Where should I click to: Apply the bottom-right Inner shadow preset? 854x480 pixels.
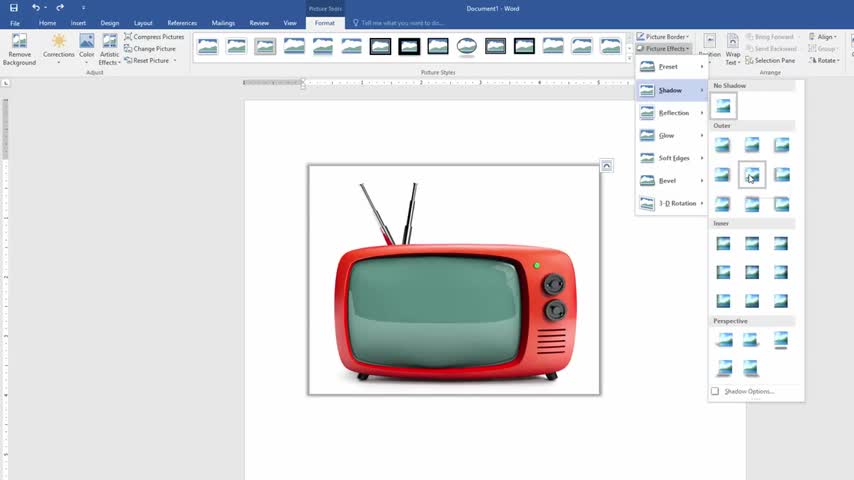[781, 301]
